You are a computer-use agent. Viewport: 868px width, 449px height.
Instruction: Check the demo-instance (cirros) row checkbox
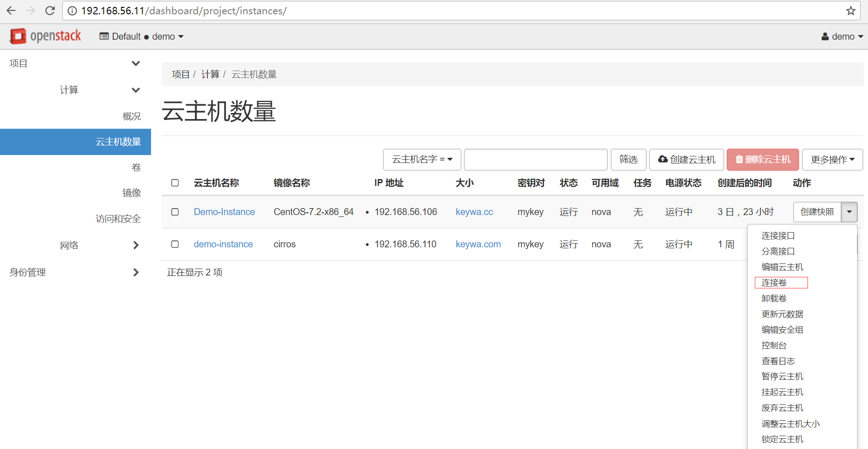click(x=175, y=244)
